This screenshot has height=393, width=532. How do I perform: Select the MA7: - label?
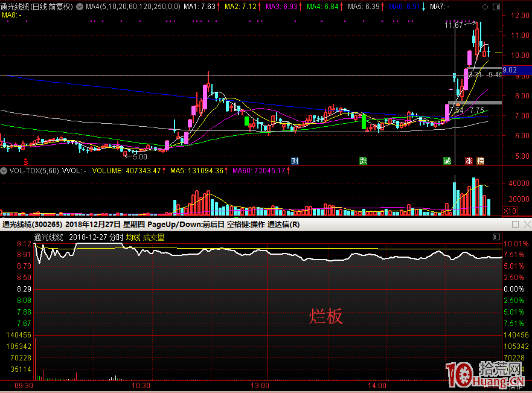coord(440,7)
